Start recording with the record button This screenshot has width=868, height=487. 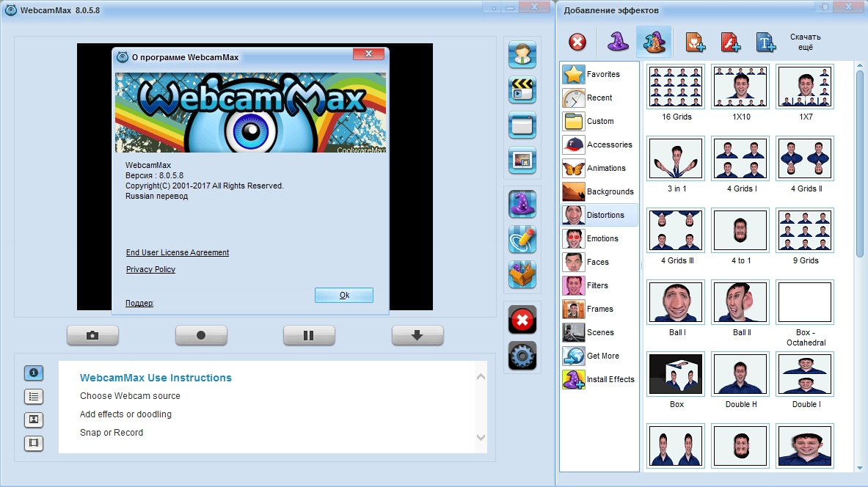tap(201, 335)
